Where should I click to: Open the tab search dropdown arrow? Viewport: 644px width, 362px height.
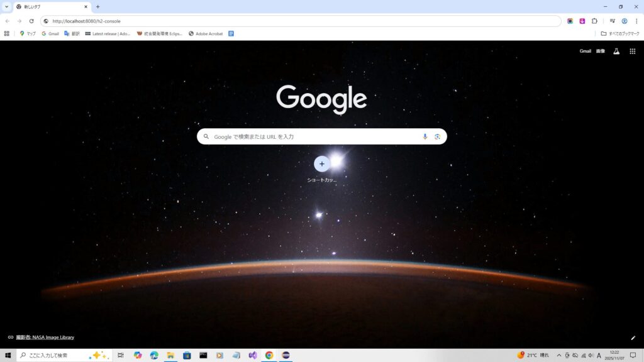6,6
